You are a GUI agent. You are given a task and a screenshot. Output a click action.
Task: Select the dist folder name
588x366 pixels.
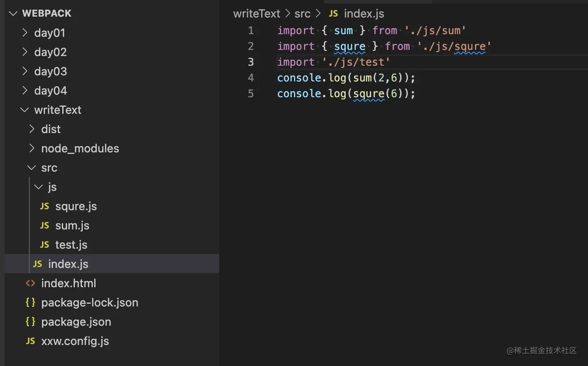coord(51,129)
